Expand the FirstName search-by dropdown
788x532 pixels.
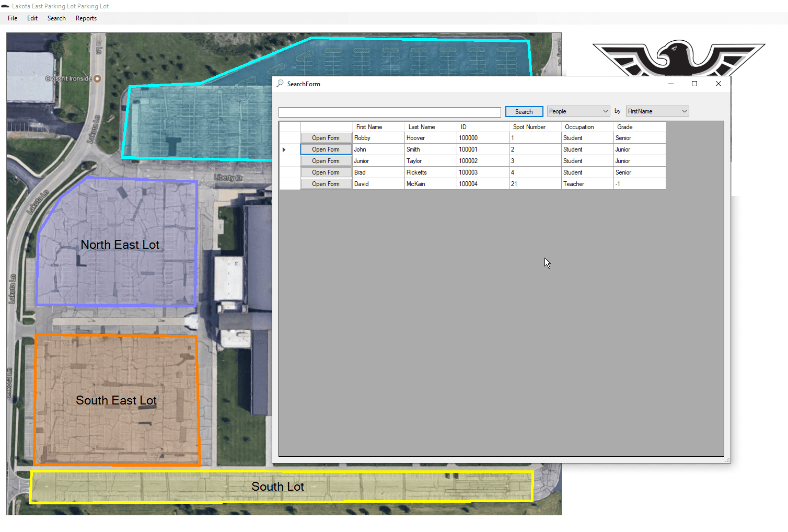coord(657,111)
